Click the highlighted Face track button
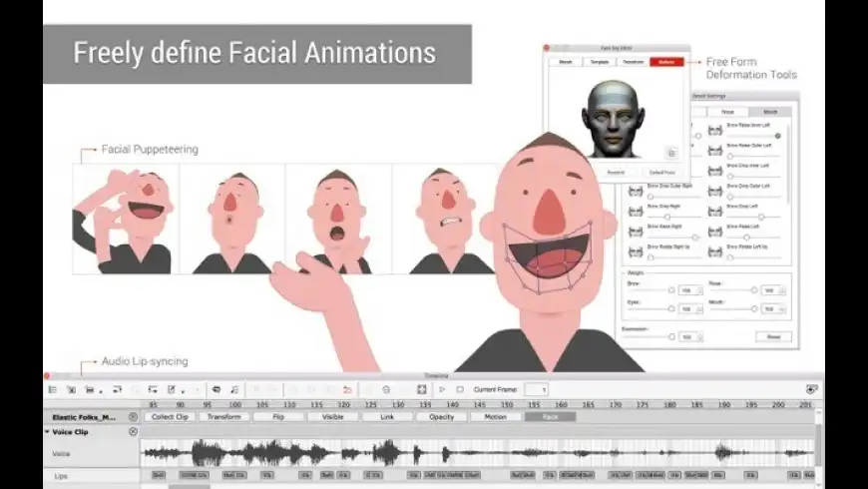The image size is (868, 489). coord(550,417)
